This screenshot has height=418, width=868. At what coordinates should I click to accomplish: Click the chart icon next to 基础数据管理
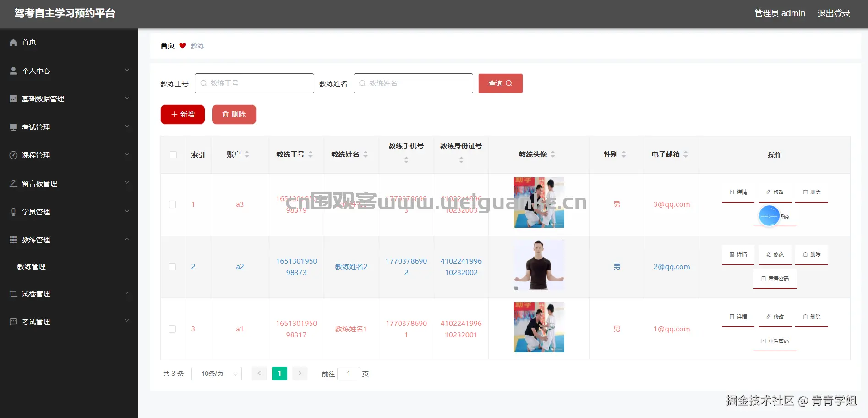pos(13,99)
